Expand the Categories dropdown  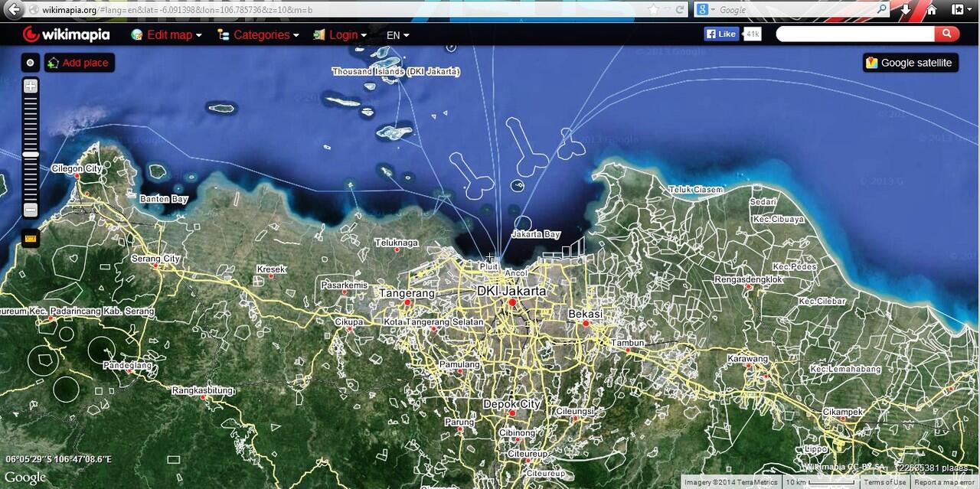(x=258, y=35)
